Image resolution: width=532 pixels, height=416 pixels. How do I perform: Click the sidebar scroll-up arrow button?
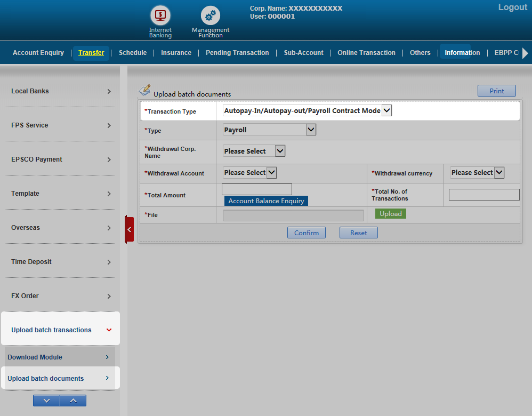click(73, 401)
